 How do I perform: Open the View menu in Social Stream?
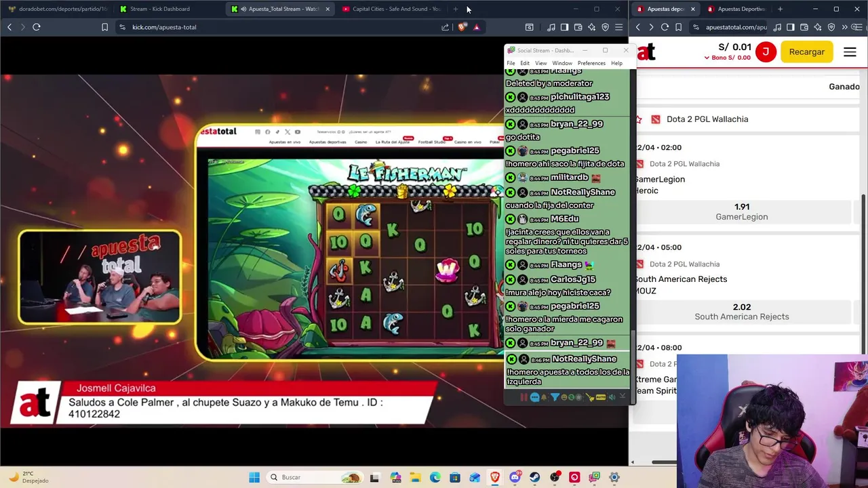pos(540,63)
